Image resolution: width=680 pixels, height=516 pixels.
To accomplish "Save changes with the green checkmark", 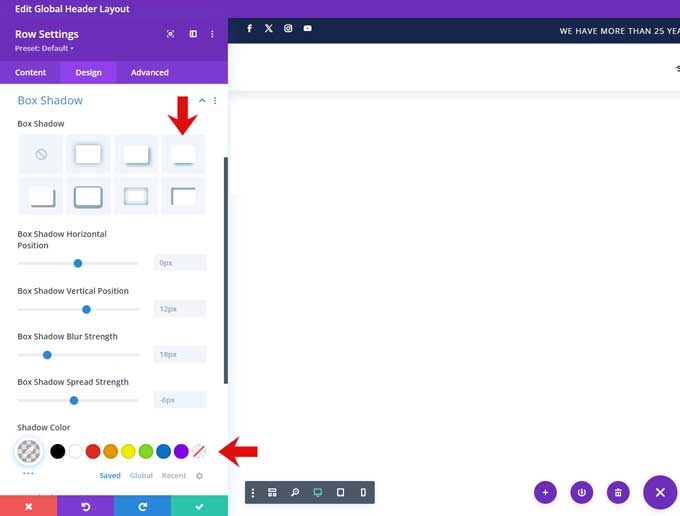I will point(199,506).
